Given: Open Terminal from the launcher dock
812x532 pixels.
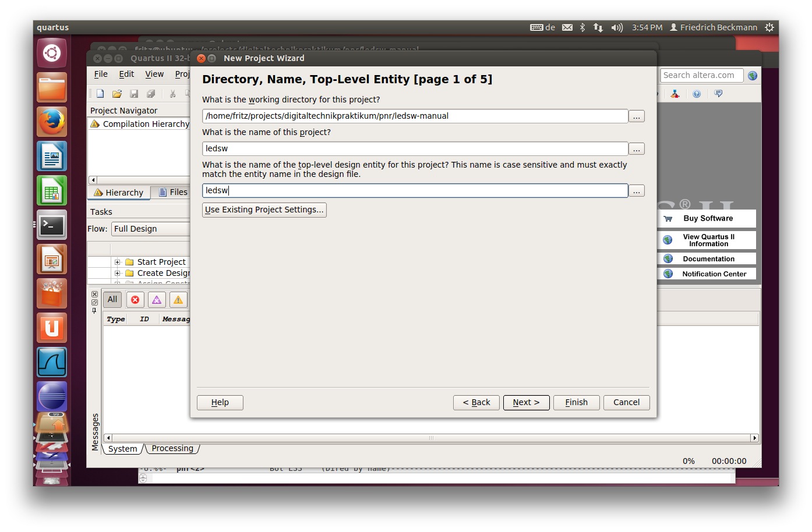Looking at the screenshot, I should pos(52,225).
